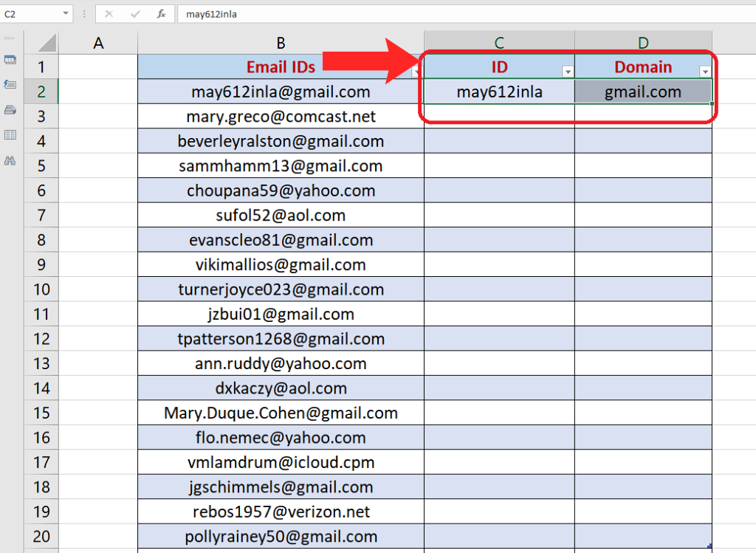The height and width of the screenshot is (553, 756).
Task: Open the Domain column filter dropdown
Action: coord(705,72)
